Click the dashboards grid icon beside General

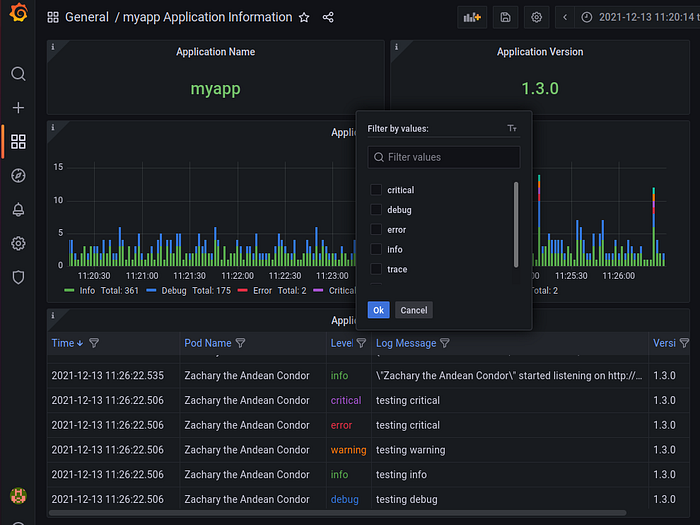click(53, 17)
